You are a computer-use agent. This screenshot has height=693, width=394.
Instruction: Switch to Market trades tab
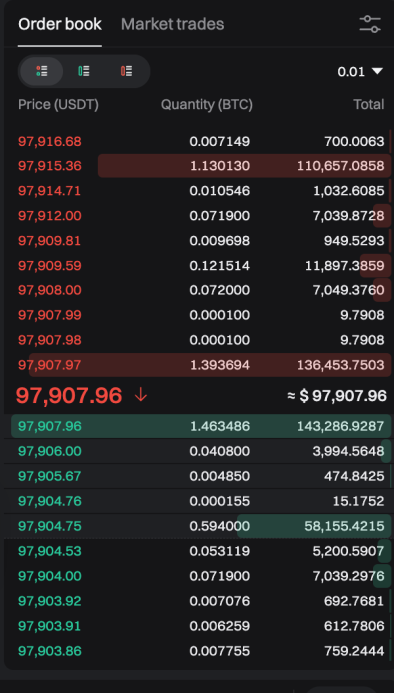(x=172, y=24)
